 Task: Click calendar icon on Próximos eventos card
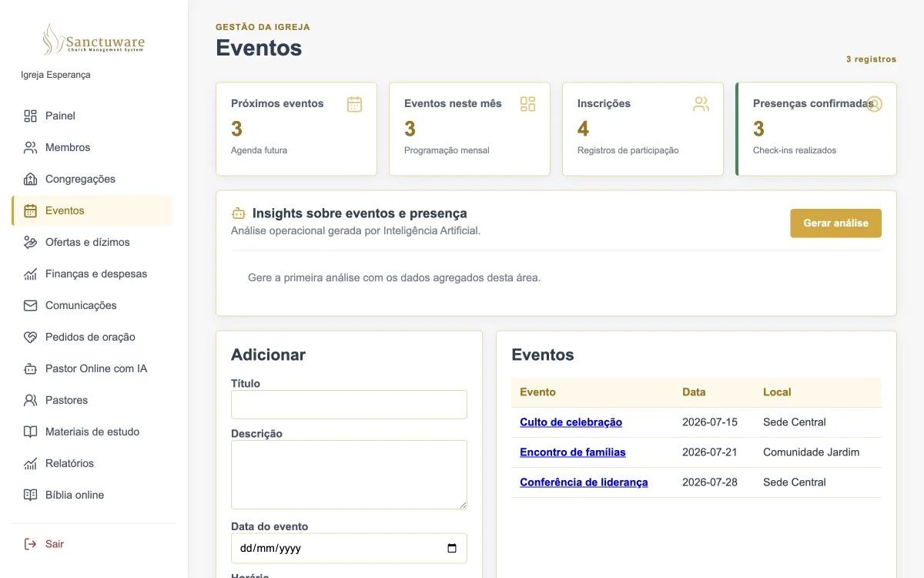coord(354,104)
